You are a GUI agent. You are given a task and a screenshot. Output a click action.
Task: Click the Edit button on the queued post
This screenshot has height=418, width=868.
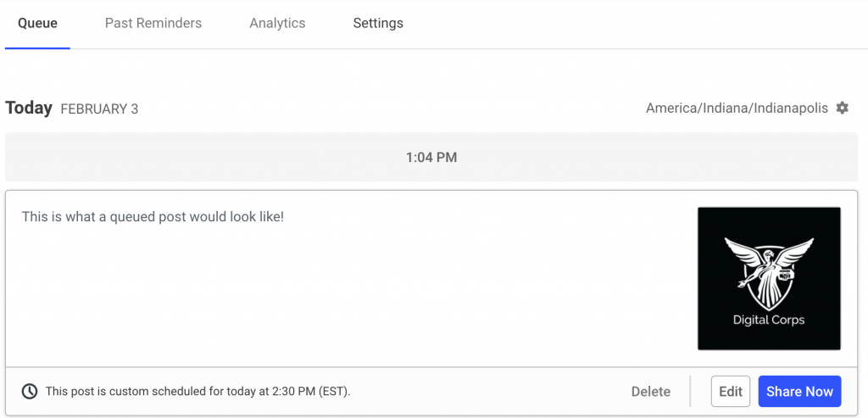[730, 391]
